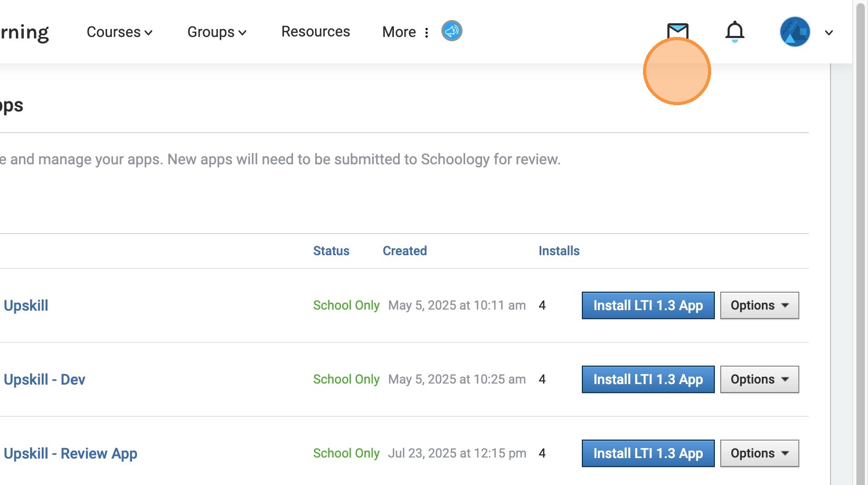
Task: Install LTI 1.3 App for Upskill - Review App
Action: (x=648, y=453)
